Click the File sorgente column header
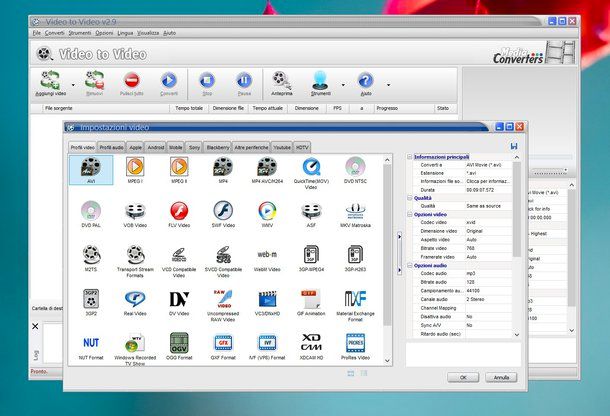The height and width of the screenshot is (416, 610). tap(106, 108)
